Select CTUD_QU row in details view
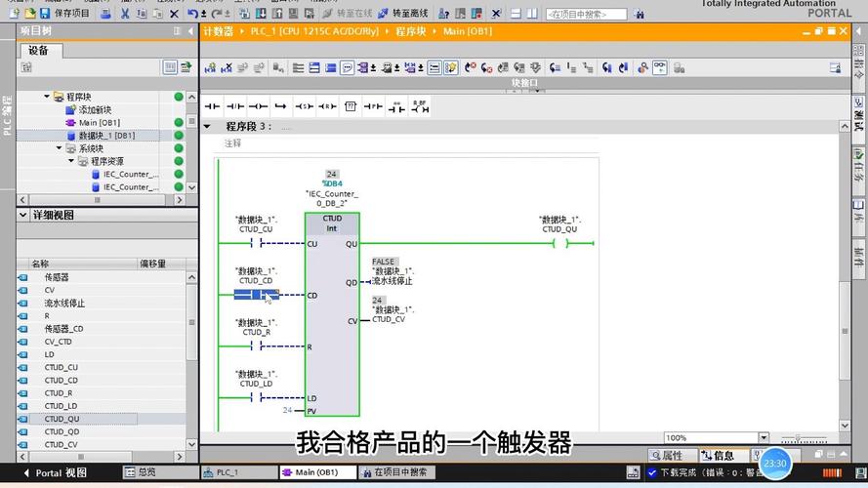868x488 pixels. pos(102,419)
